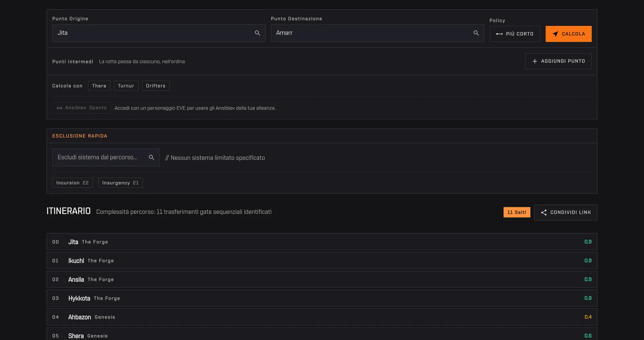
Task: Select the Ahbazon Genesis itinerary row
Action: click(x=322, y=317)
